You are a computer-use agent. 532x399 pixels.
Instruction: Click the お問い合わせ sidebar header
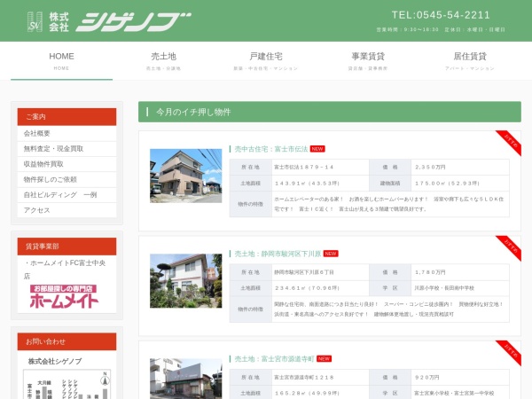pos(66,341)
